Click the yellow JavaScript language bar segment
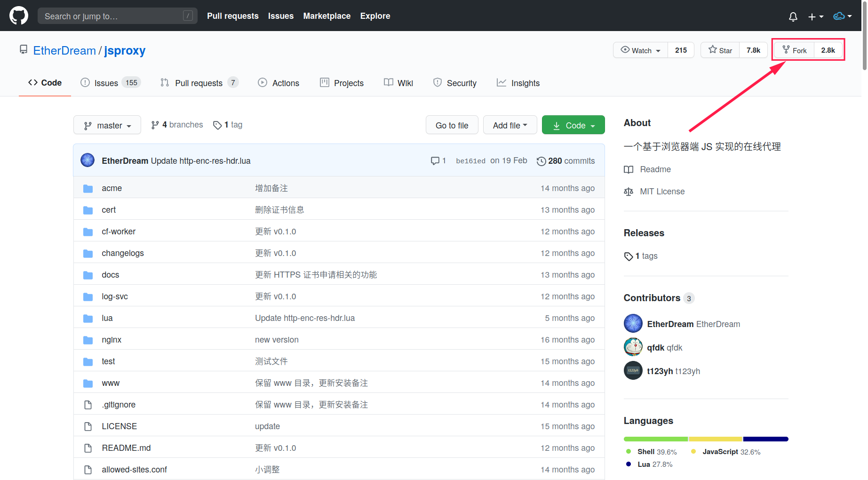Image resolution: width=868 pixels, height=480 pixels. 716,439
